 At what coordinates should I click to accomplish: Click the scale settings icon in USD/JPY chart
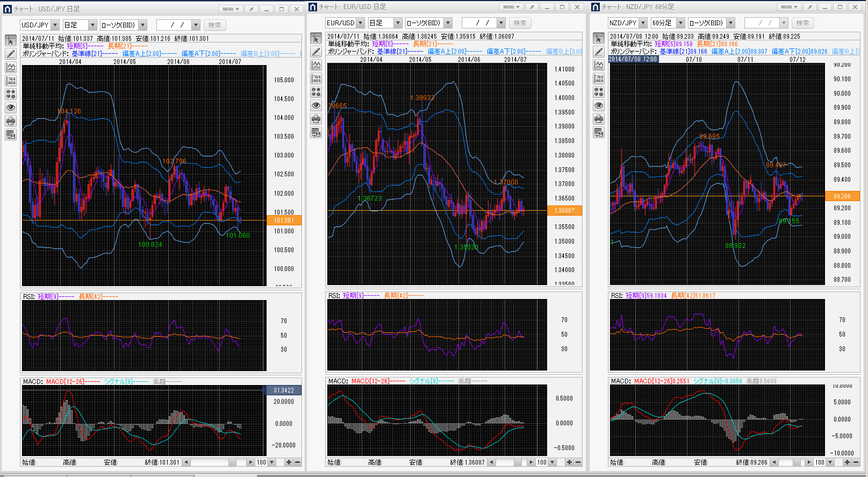coord(11,81)
